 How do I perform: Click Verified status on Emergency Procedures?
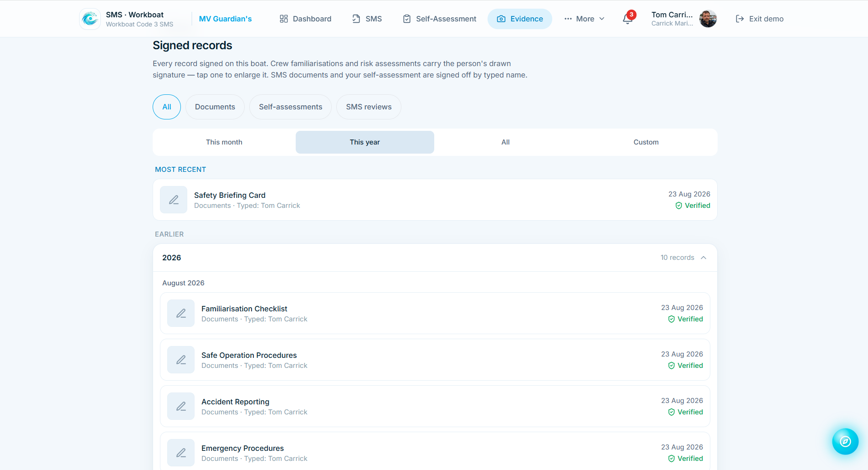(x=685, y=459)
